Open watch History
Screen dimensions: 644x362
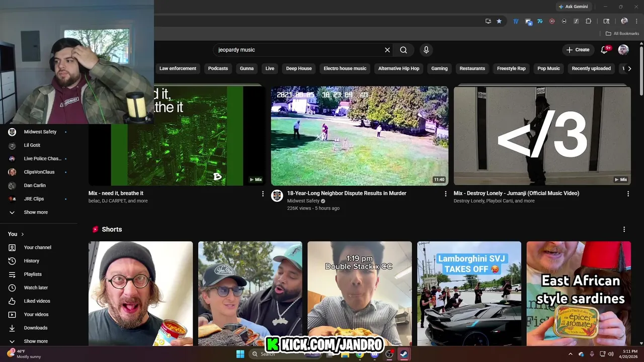pos(39,261)
